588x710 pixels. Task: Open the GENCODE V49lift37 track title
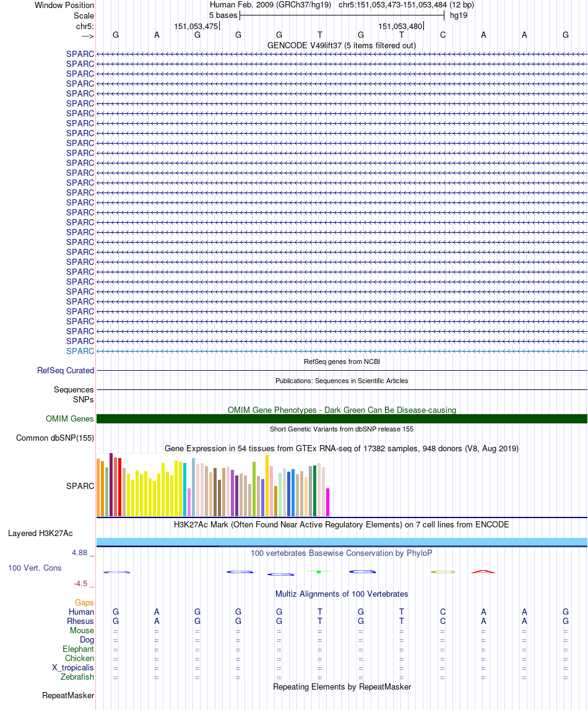(342, 45)
